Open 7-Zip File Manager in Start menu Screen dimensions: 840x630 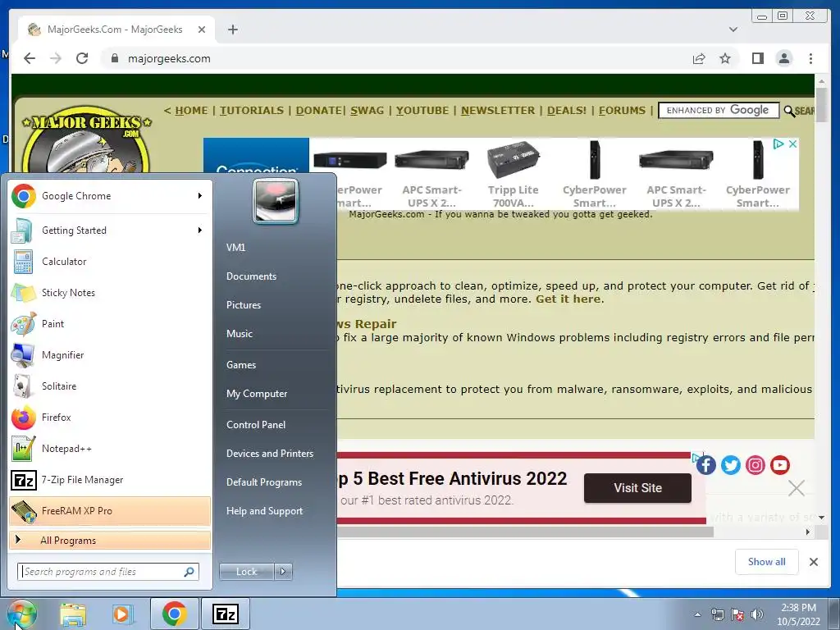(110, 479)
